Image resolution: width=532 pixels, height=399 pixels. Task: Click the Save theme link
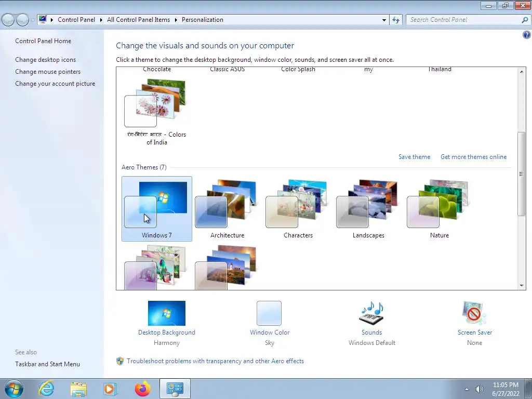(x=414, y=157)
